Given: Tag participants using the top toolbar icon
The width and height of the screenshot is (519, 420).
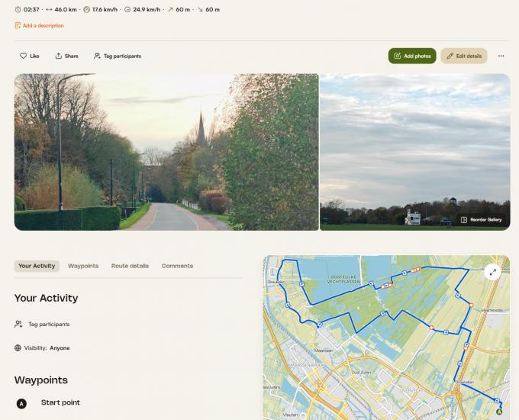Looking at the screenshot, I should tap(97, 56).
